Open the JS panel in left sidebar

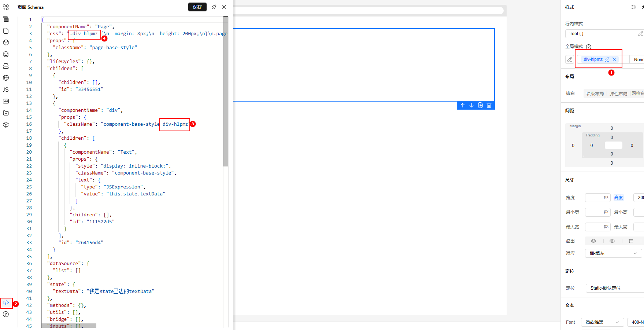6,89
